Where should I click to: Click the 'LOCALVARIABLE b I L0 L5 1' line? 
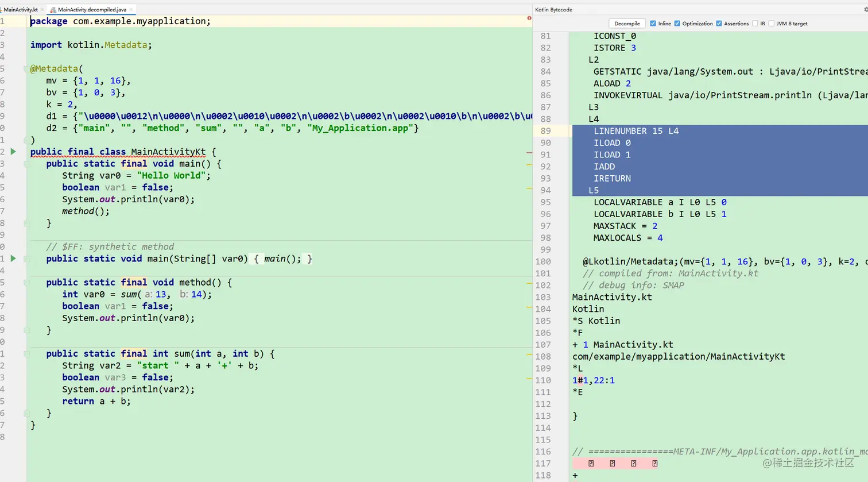coord(660,214)
